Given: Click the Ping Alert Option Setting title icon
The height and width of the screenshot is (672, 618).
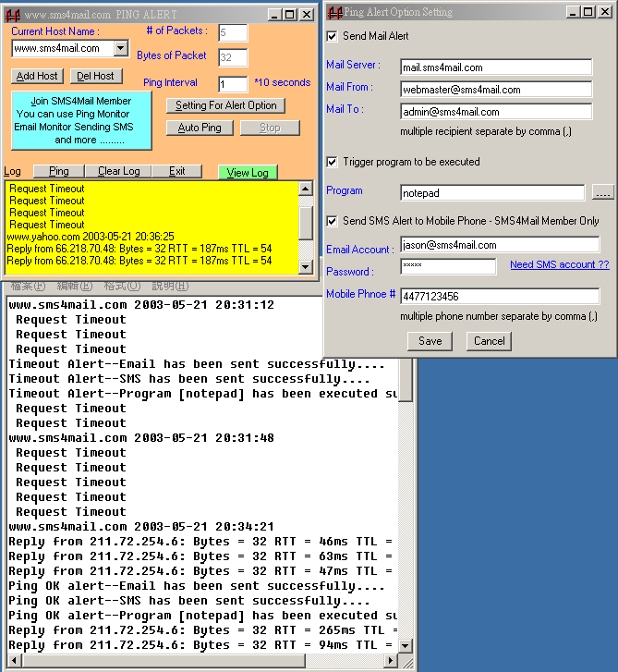Looking at the screenshot, I should pos(335,13).
